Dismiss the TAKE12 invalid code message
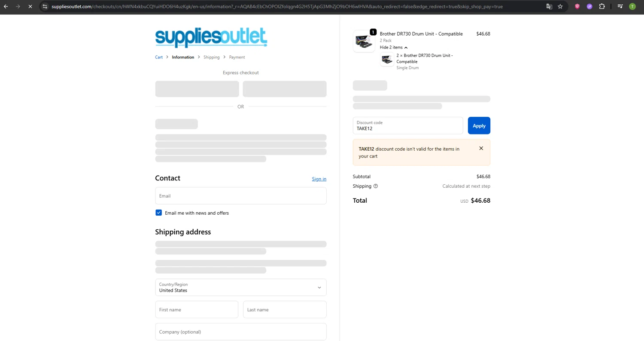Image resolution: width=644 pixels, height=341 pixels. click(481, 148)
